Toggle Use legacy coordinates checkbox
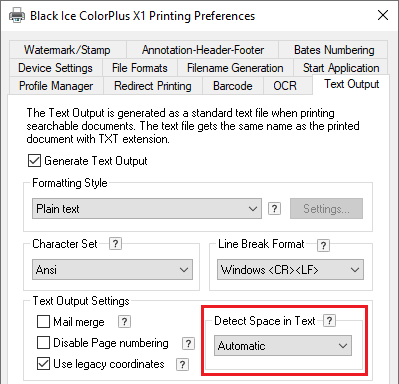 coord(43,364)
